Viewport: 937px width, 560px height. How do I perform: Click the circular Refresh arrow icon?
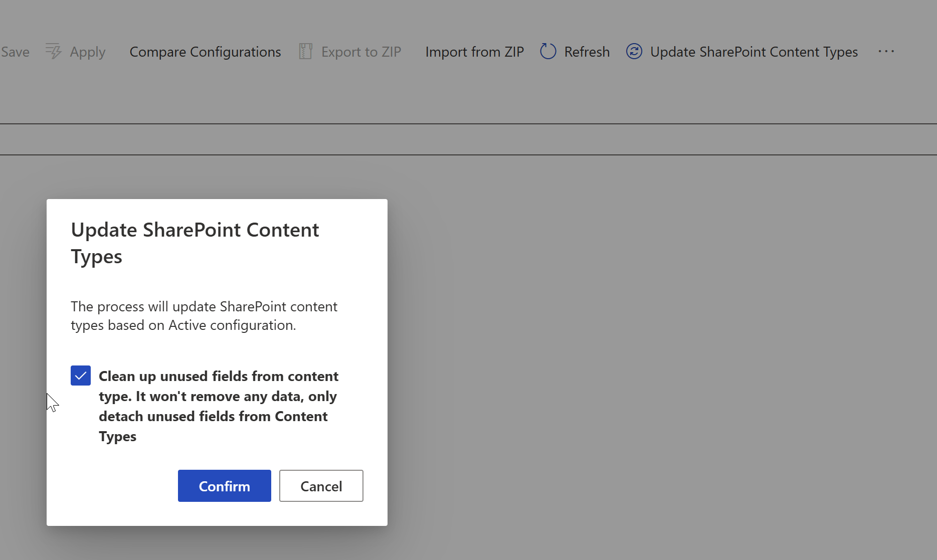click(548, 52)
